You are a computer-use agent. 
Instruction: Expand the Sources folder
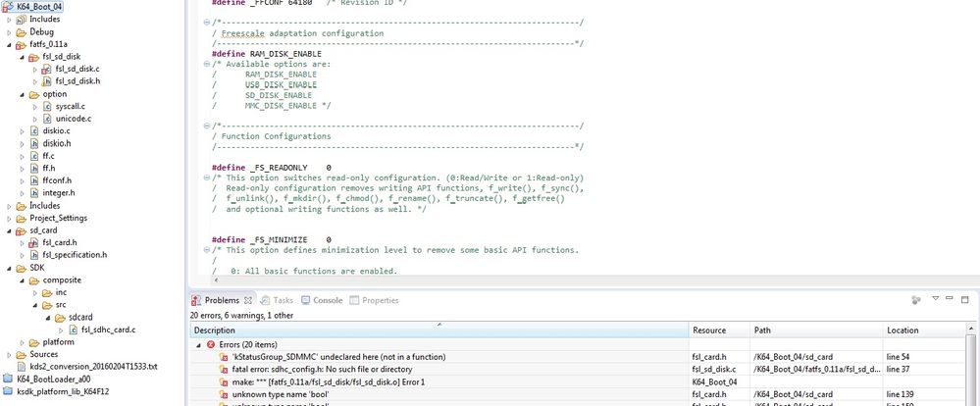pos(10,355)
